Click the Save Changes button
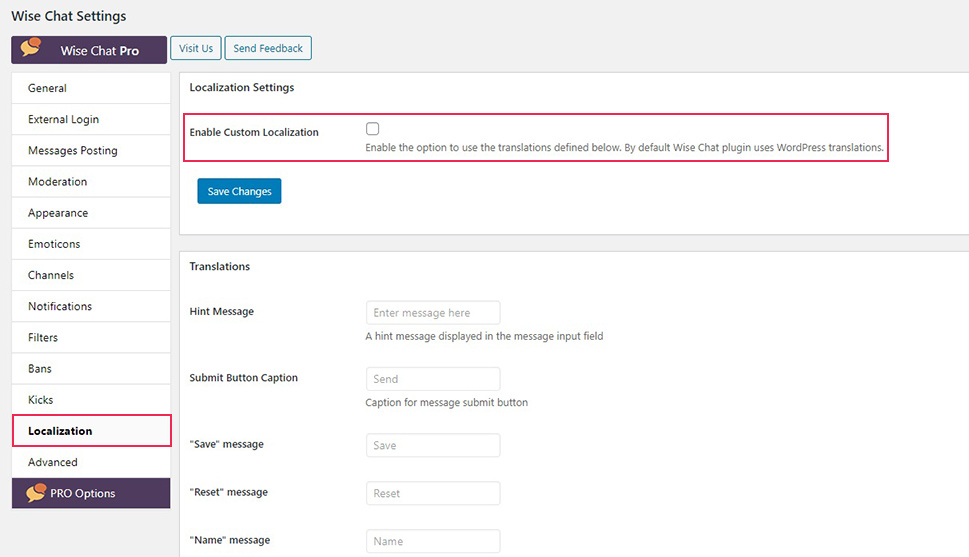 click(x=239, y=191)
